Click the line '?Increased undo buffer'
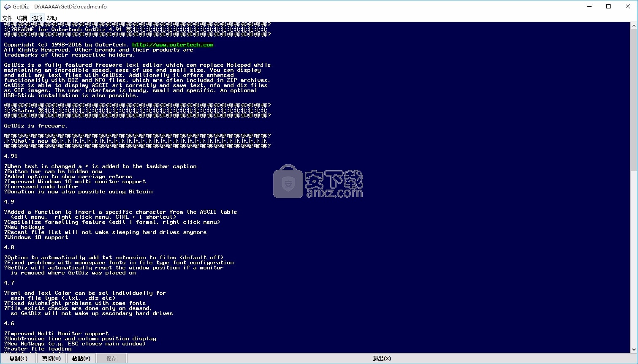The width and height of the screenshot is (638, 364). point(41,187)
